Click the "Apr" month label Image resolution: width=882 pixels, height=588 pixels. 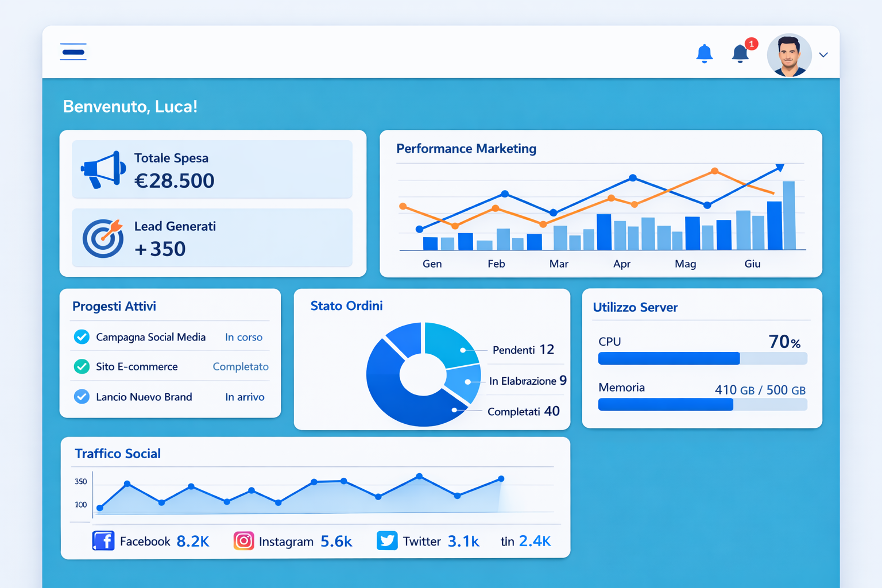point(622,264)
